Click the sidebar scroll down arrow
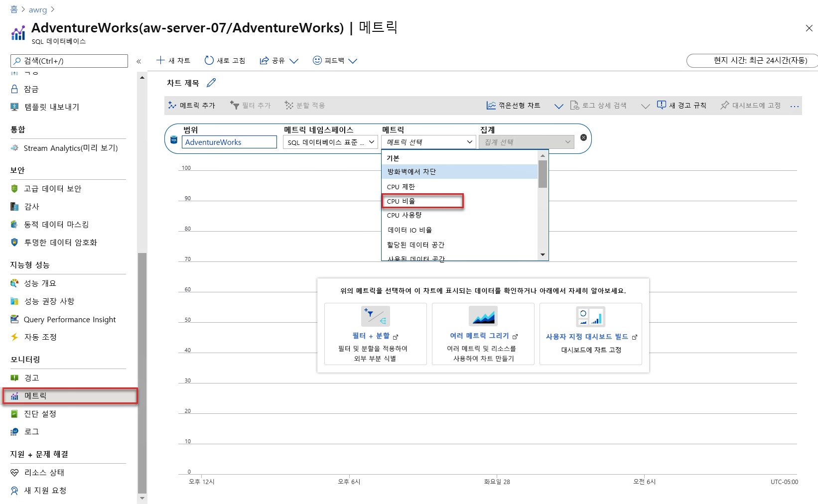The height and width of the screenshot is (504, 818). pos(142,498)
